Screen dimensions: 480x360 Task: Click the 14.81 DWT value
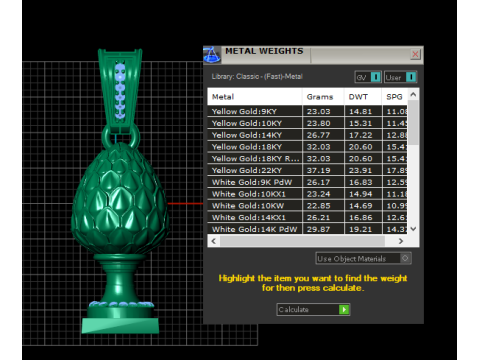(360, 111)
